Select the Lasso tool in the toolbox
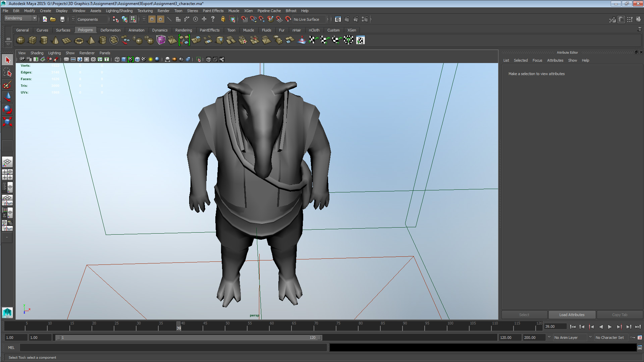Image resolution: width=644 pixels, height=362 pixels. pyautogui.click(x=7, y=72)
